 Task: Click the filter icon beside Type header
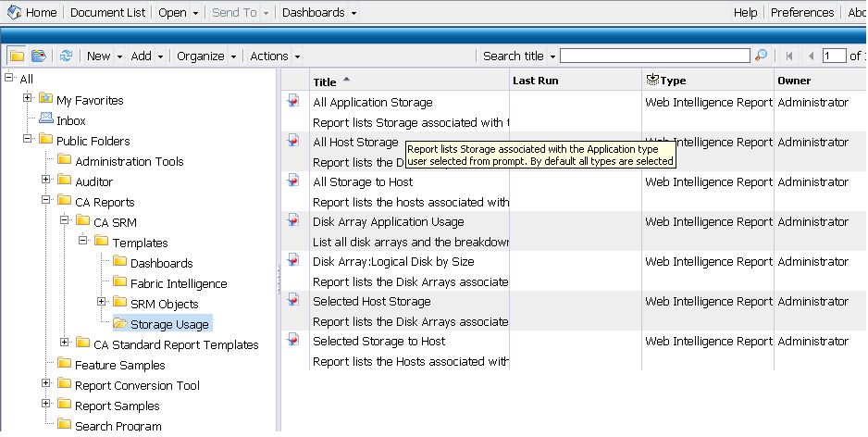pyautogui.click(x=651, y=81)
